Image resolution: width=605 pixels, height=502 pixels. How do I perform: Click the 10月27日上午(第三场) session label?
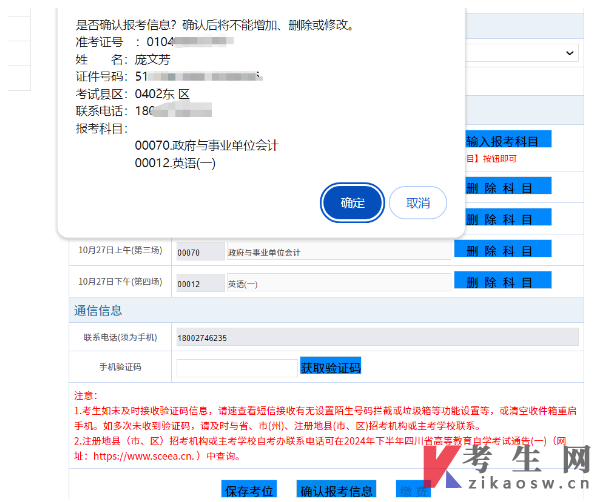[120, 250]
